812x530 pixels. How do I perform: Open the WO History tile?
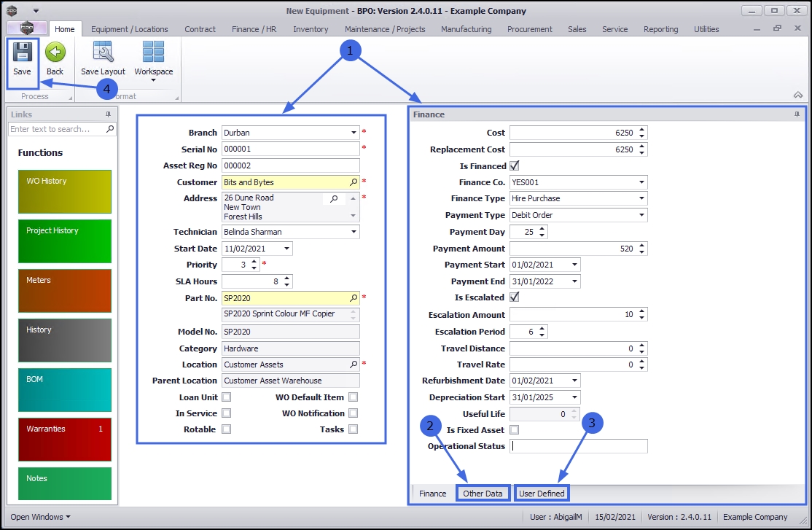tap(65, 192)
